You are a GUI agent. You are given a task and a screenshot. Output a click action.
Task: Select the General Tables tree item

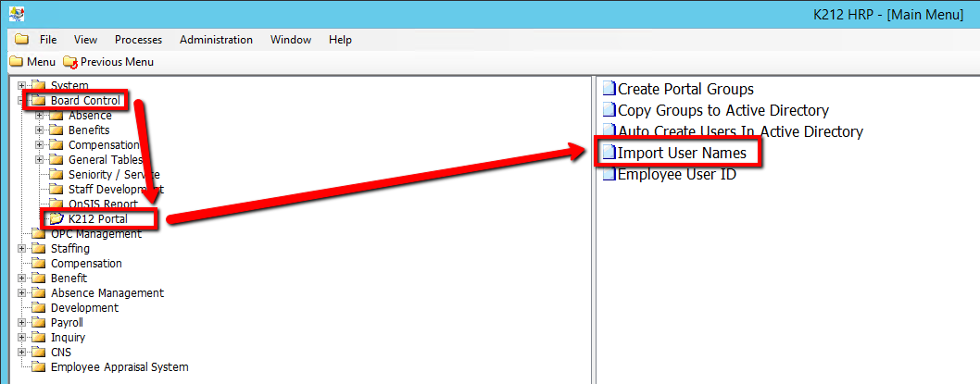click(106, 160)
